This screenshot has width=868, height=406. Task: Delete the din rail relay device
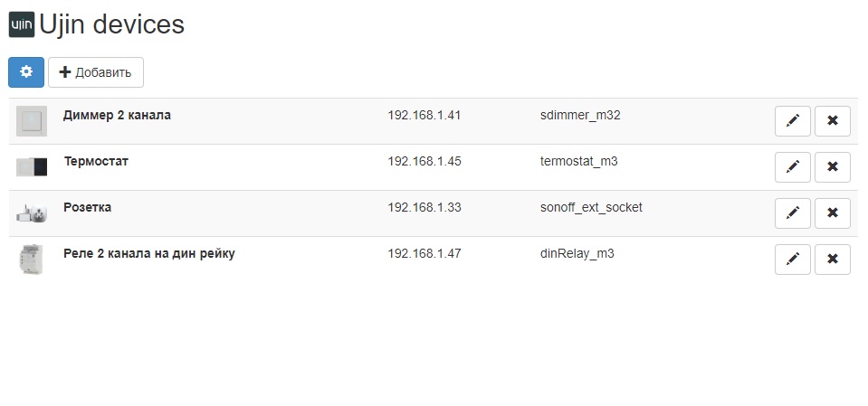[833, 260]
